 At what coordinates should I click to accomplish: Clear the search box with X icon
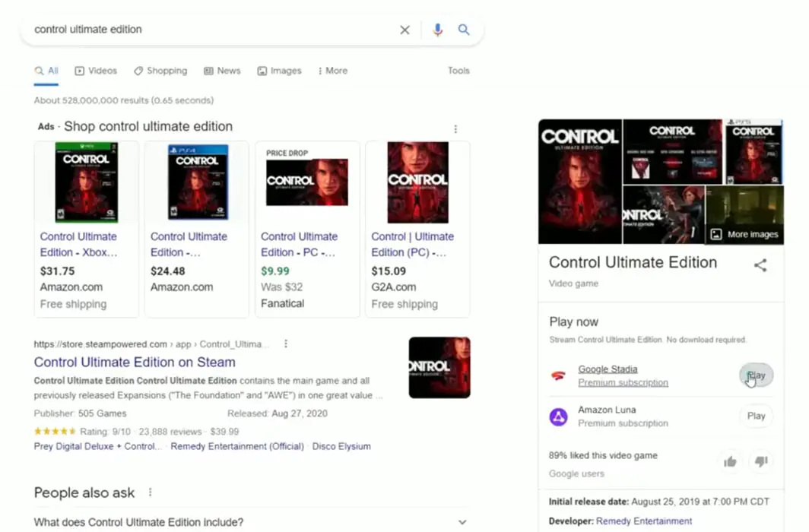405,30
